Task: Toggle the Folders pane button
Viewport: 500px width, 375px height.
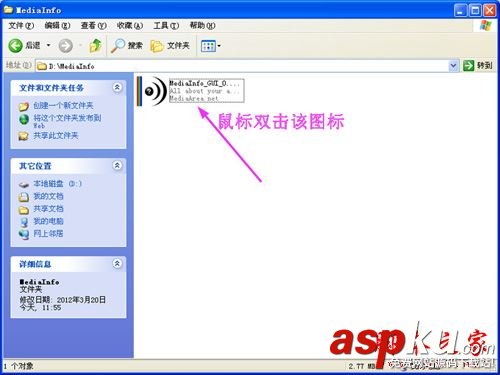Action: [170, 46]
